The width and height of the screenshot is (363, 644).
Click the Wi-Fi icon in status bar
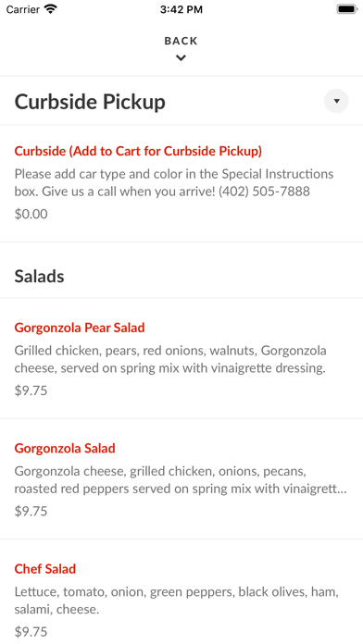[x=51, y=9]
